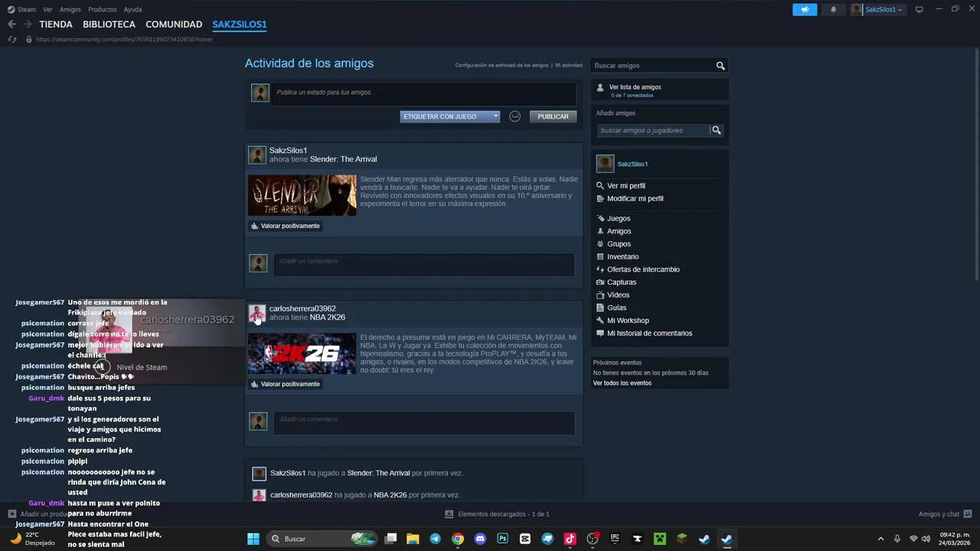Open the Steam menu
980x551 pixels.
click(x=22, y=9)
